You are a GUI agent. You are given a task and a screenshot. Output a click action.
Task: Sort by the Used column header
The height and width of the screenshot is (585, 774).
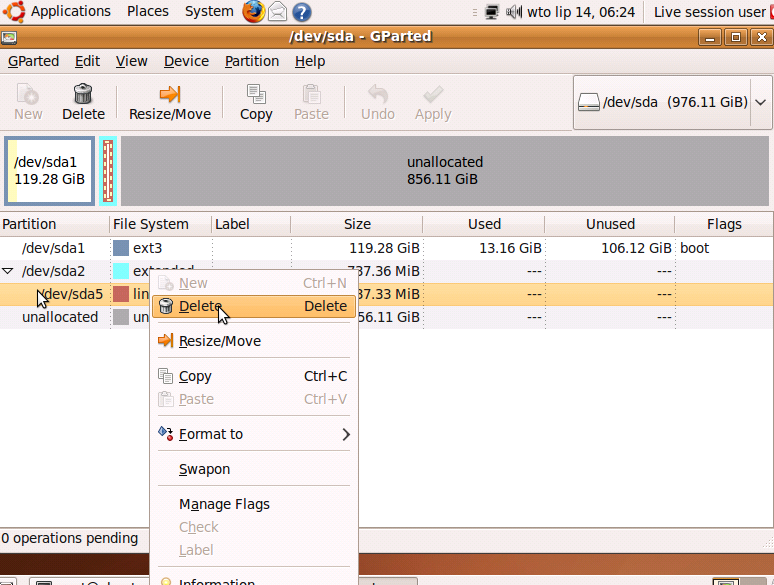point(484,224)
